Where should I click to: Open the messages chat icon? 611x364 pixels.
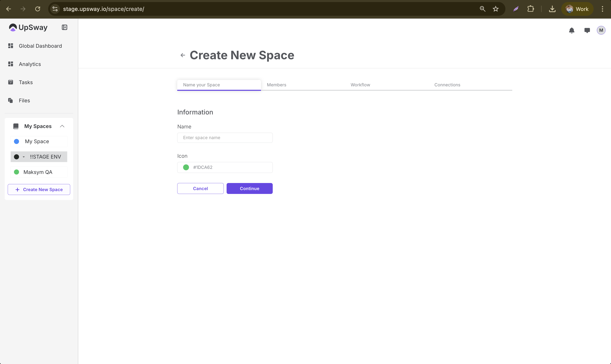point(587,30)
